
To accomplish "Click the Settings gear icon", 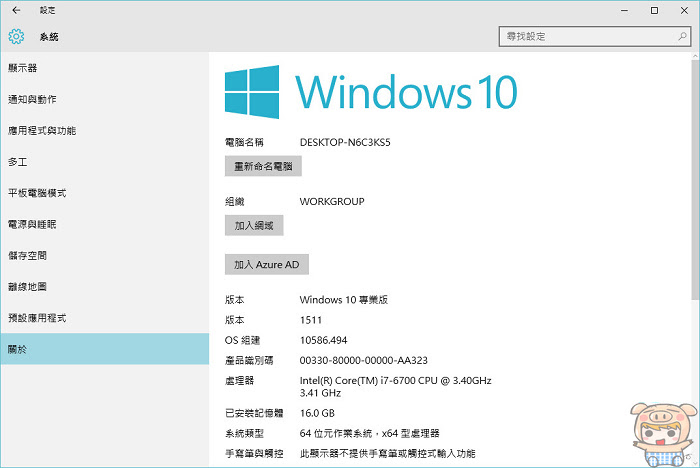I will (x=16, y=37).
